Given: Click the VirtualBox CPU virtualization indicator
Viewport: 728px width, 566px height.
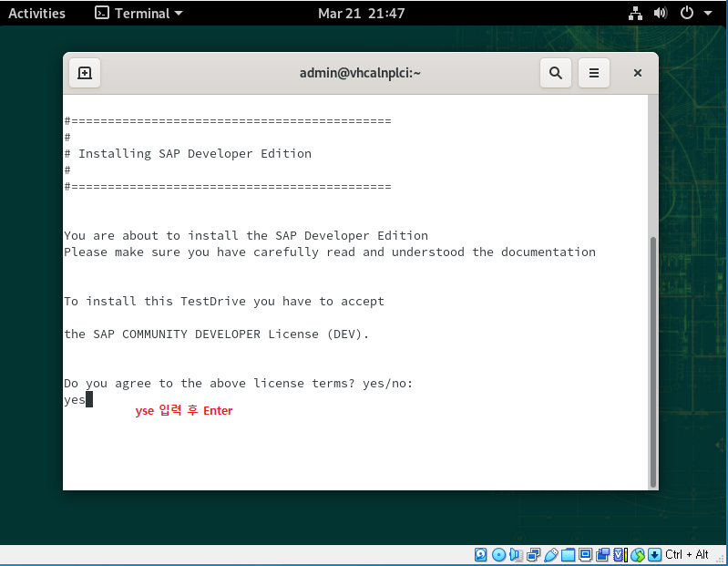Looking at the screenshot, I should tap(620, 554).
